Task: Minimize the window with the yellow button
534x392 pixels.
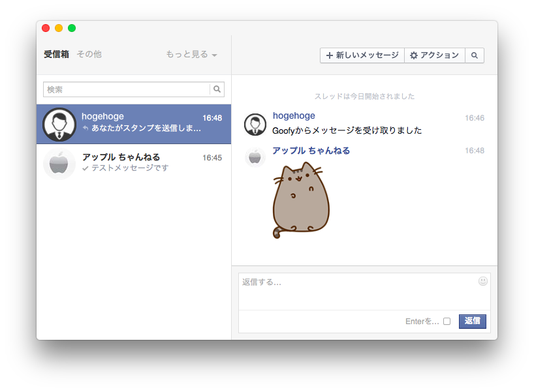Action: 59,28
